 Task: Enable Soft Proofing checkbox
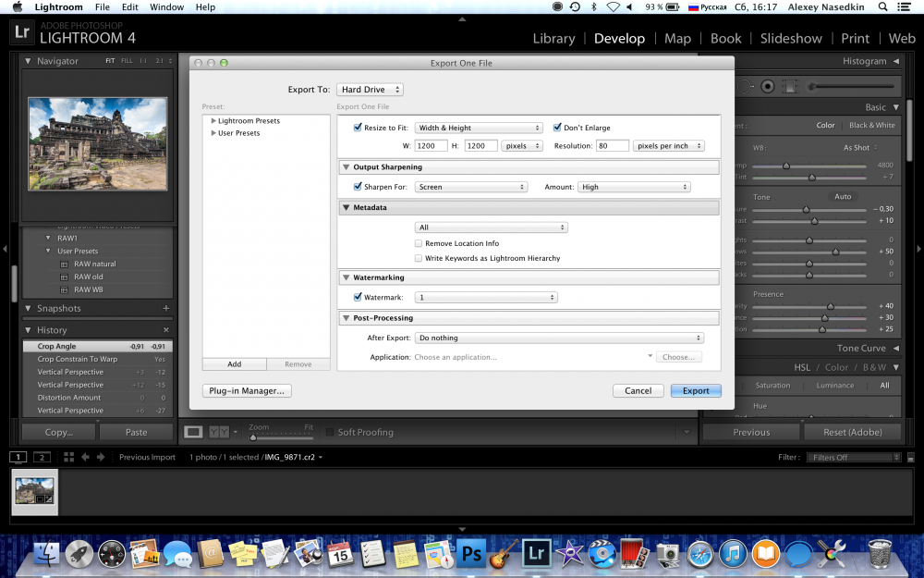pos(330,432)
